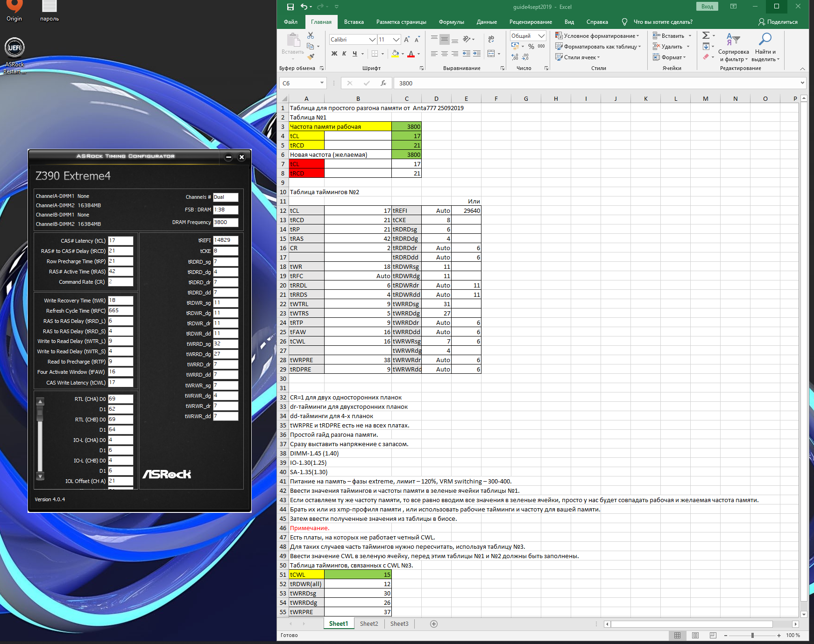Open the Общий number format dropdown
This screenshot has height=644, width=814.
point(541,36)
